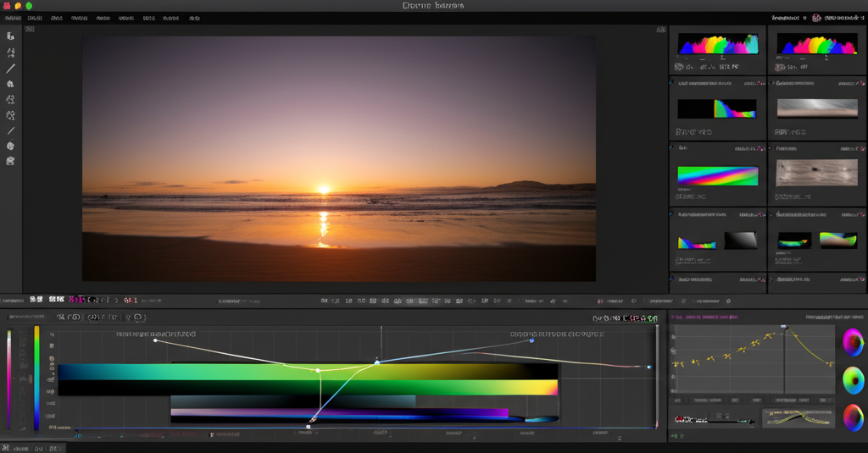Select the half-black rainbow waveform thumbnail in right panel
Viewport: 868px width, 453px height.
(x=717, y=108)
